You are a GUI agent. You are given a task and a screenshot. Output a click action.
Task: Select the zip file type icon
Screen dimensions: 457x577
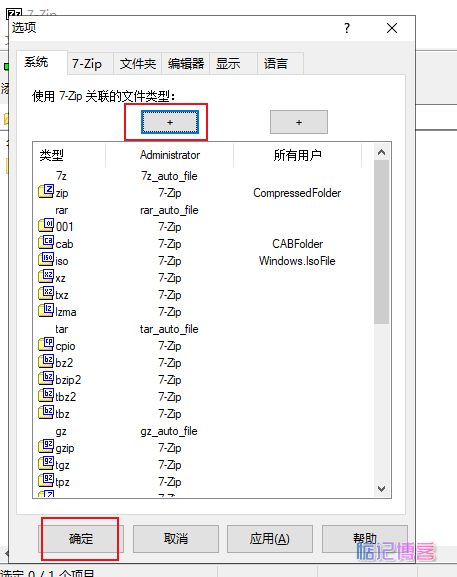coord(46,191)
